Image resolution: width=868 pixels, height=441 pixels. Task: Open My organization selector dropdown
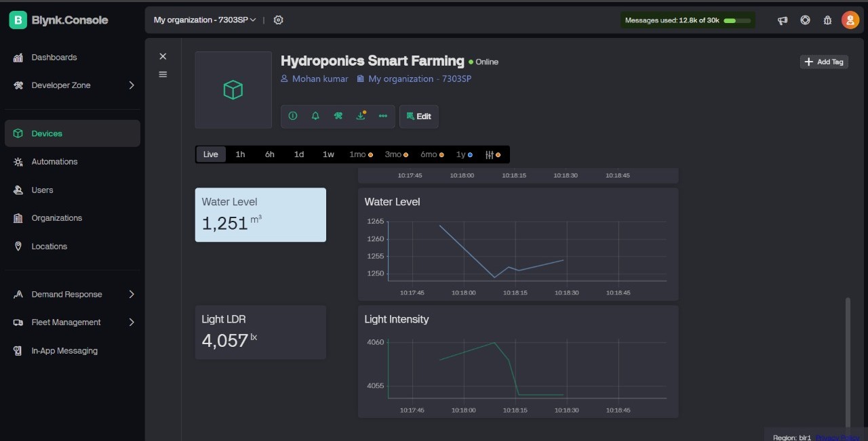[x=203, y=20]
